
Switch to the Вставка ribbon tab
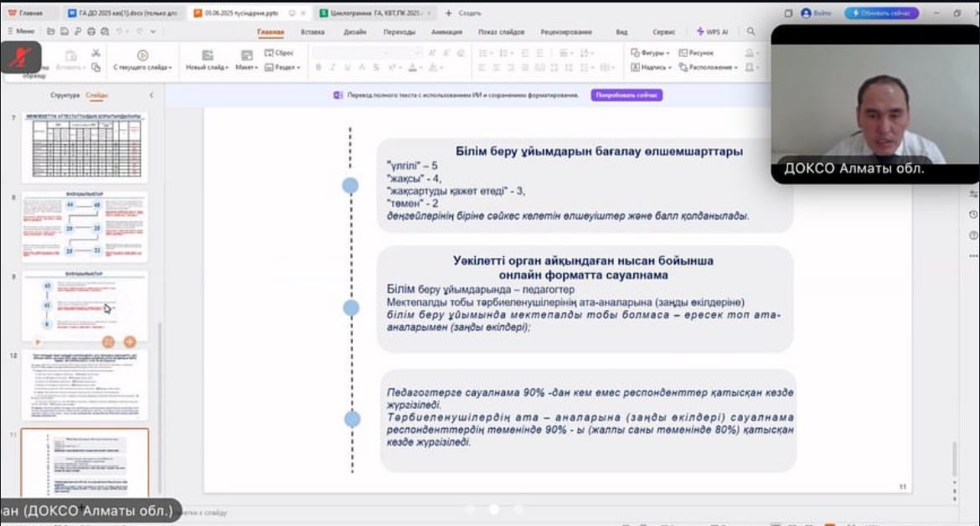[312, 32]
